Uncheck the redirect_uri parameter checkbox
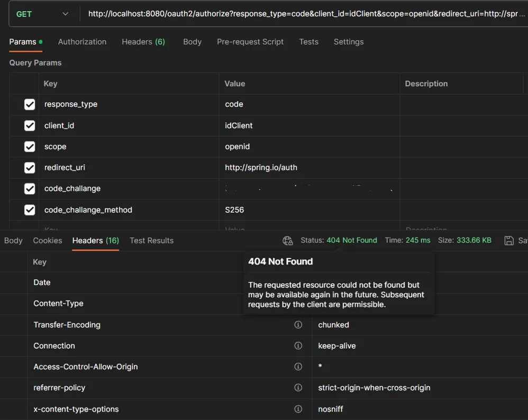 click(x=30, y=168)
